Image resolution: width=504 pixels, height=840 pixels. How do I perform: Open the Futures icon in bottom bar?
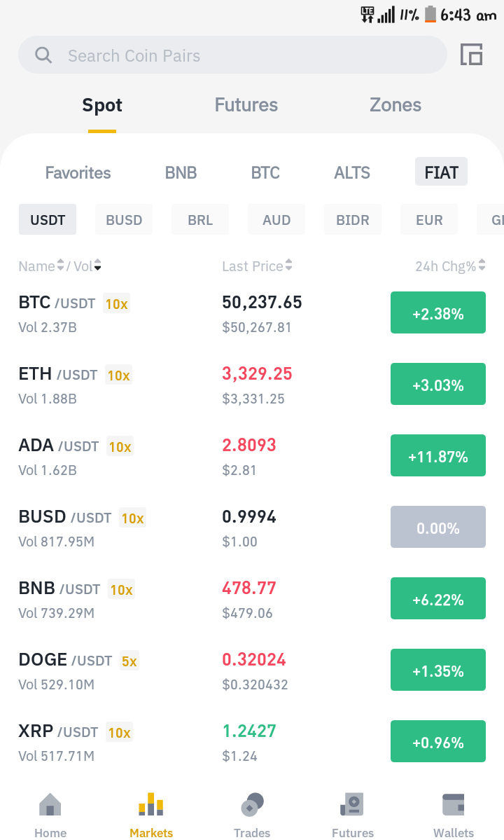[x=352, y=805]
